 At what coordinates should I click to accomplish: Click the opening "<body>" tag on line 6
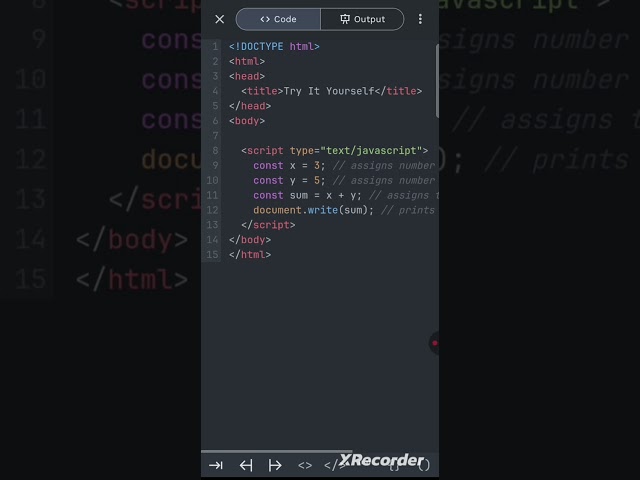tap(247, 121)
